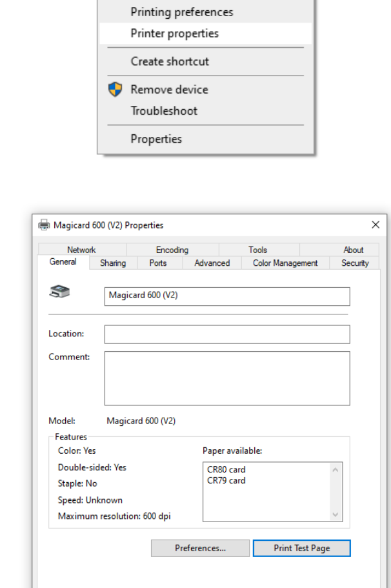Click Print Test Page button

(302, 548)
